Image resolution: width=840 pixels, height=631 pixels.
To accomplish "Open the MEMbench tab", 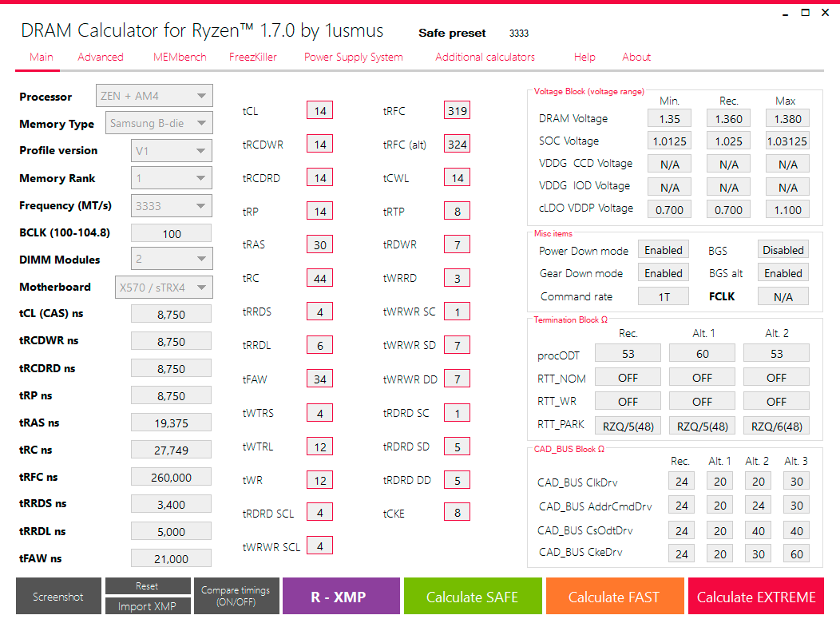I will [x=180, y=57].
